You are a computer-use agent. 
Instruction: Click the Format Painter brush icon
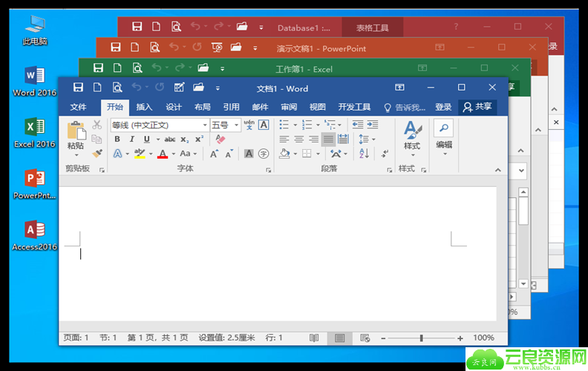pyautogui.click(x=97, y=154)
